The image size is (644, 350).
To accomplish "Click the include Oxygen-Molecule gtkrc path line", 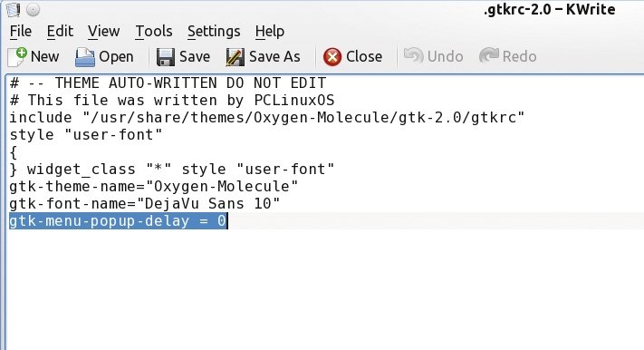I will [x=267, y=118].
